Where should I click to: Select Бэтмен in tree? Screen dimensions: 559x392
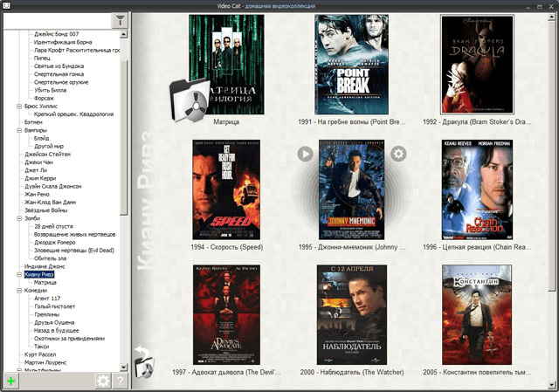click(x=33, y=122)
